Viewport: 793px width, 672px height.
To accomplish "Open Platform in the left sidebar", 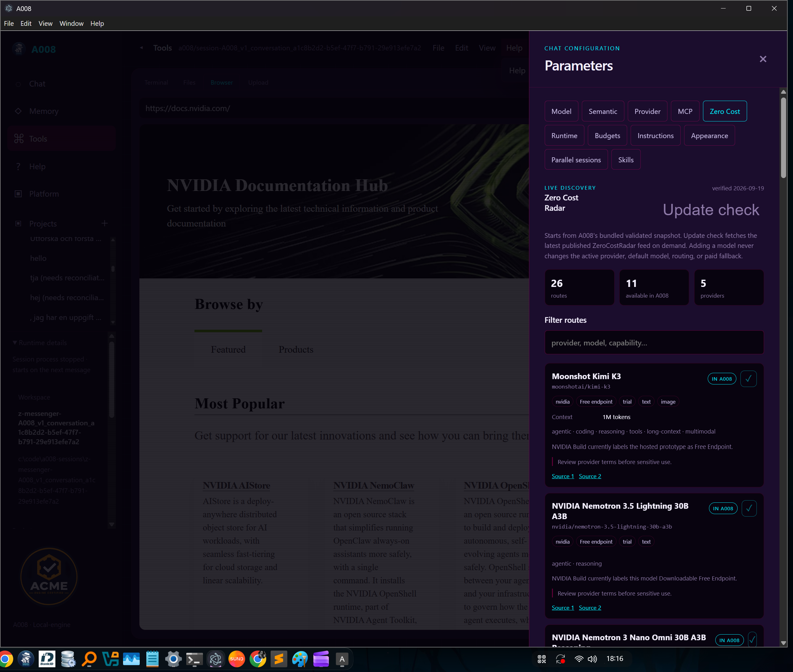I will click(44, 194).
